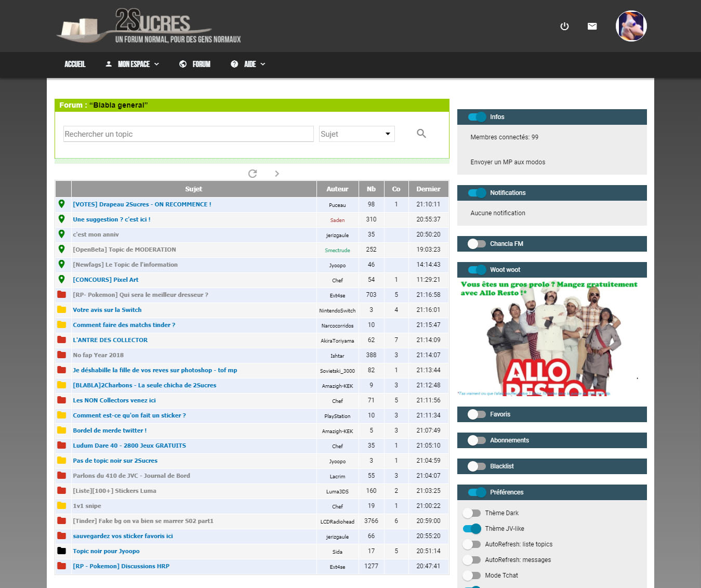Enable Mode Tchat
The image size is (701, 588).
(x=472, y=576)
